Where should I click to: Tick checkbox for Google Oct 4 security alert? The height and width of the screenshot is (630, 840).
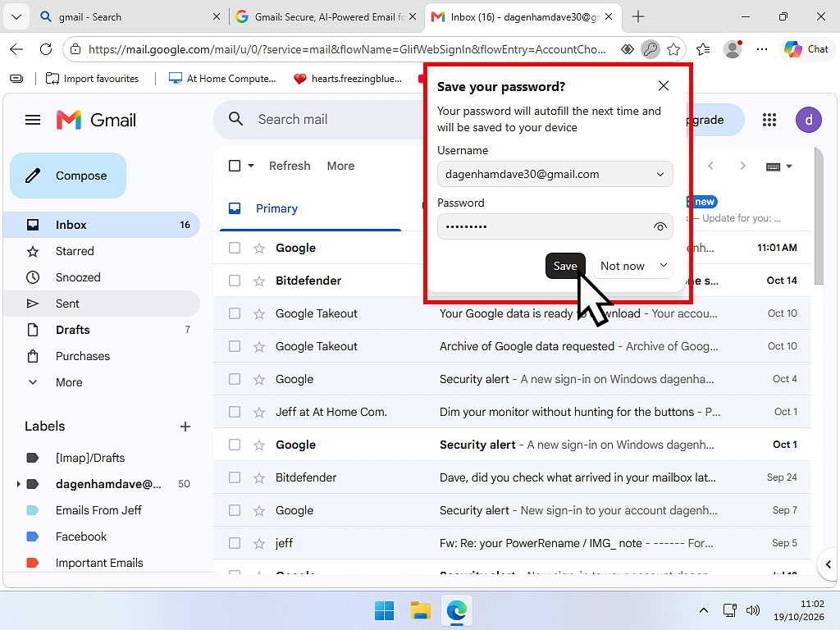coord(235,379)
